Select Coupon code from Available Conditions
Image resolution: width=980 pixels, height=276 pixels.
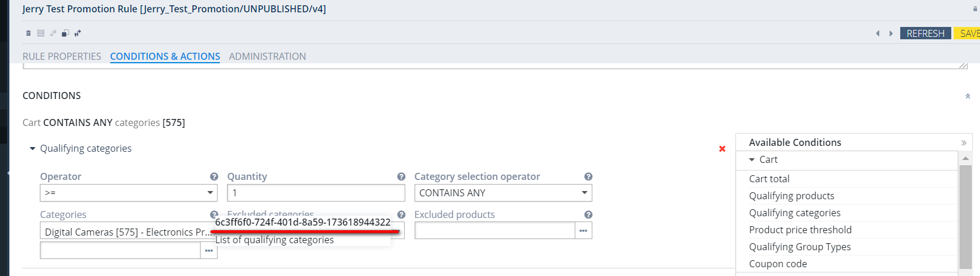778,264
